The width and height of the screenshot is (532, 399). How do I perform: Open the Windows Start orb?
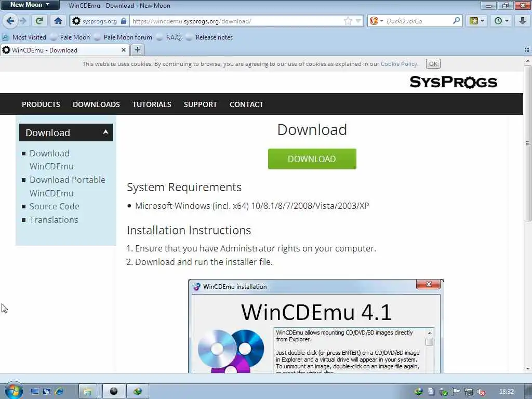(14, 390)
